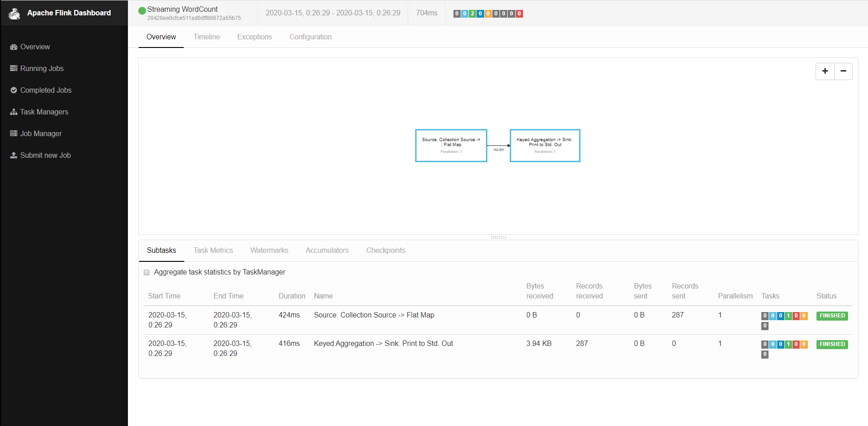This screenshot has width=868, height=426.
Task: Click the Parallelism column header
Action: pyautogui.click(x=735, y=296)
